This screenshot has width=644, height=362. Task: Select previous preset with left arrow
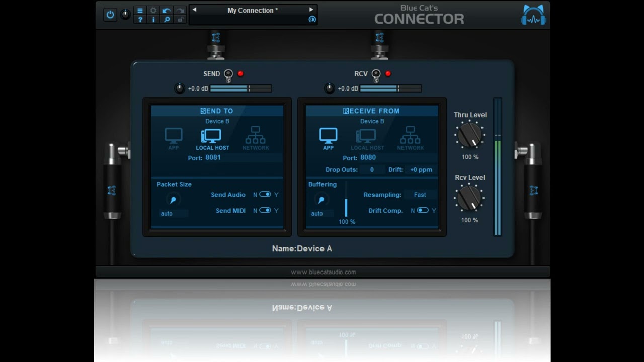(x=194, y=10)
